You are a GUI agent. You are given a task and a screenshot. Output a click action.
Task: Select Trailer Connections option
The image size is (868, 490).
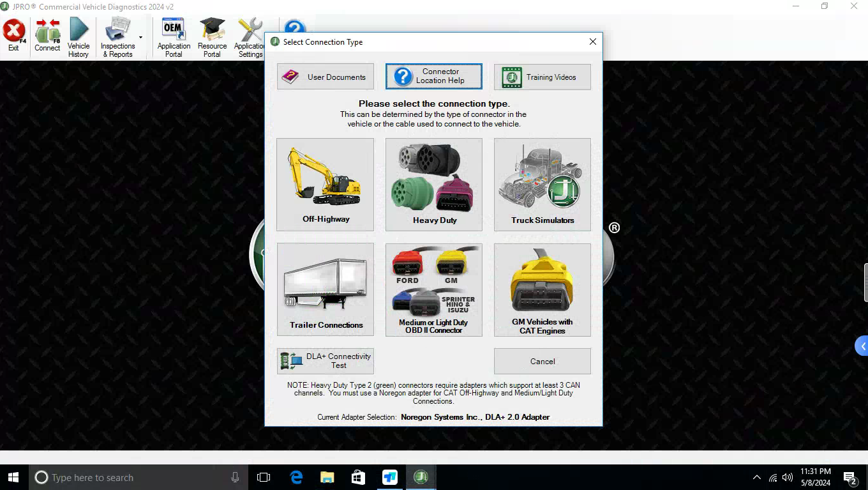(325, 290)
